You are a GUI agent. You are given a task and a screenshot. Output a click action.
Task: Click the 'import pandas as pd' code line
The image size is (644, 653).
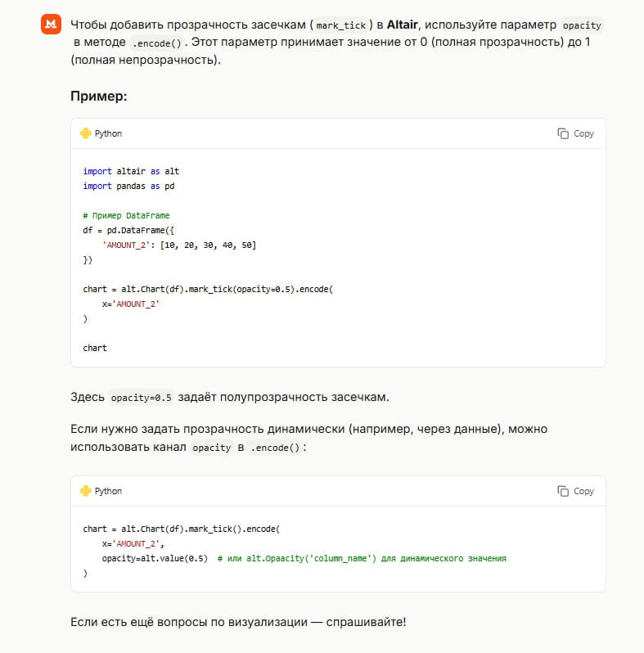tap(128, 186)
